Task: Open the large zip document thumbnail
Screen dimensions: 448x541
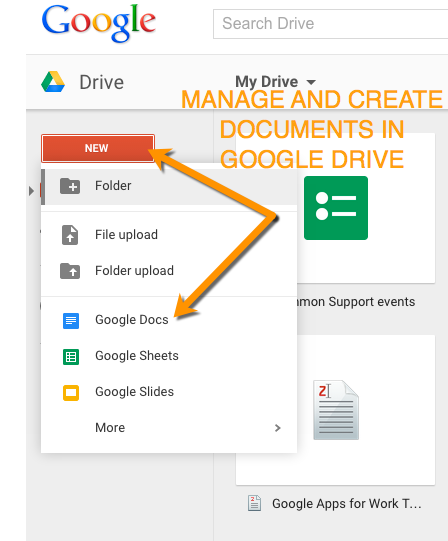Action: [336, 410]
